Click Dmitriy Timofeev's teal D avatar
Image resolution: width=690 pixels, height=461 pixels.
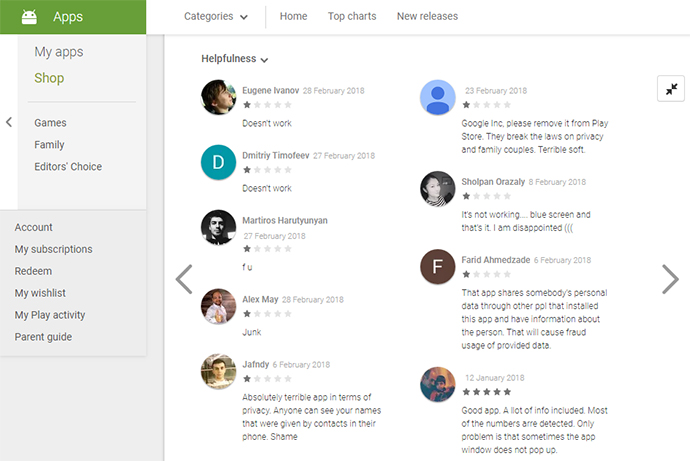(x=218, y=163)
